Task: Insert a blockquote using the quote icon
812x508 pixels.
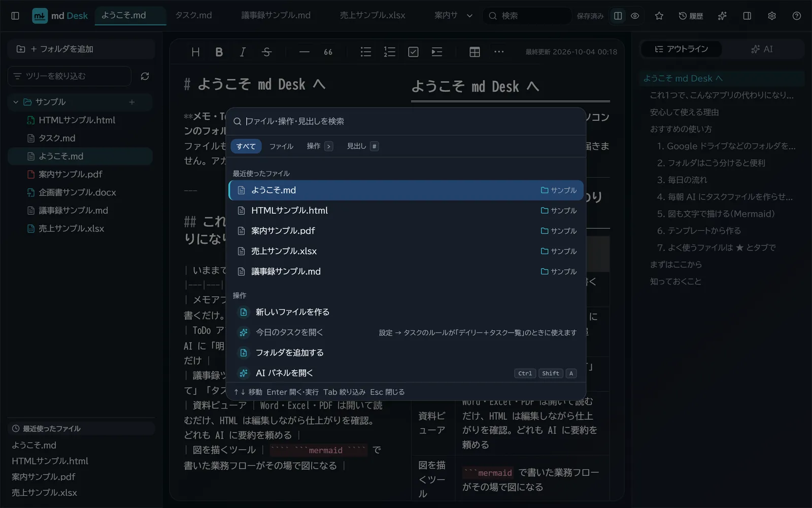Action: 328,52
